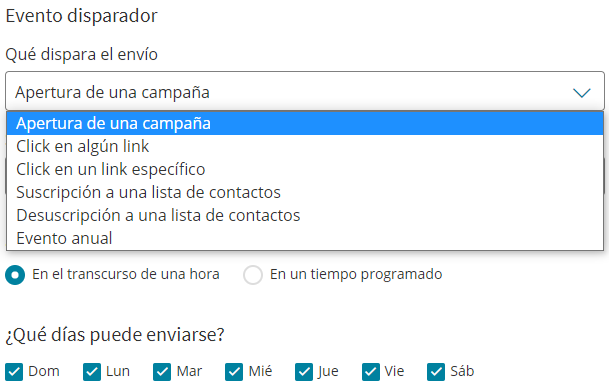
Task: Click the 'Dom' day label text
Action: (x=44, y=371)
